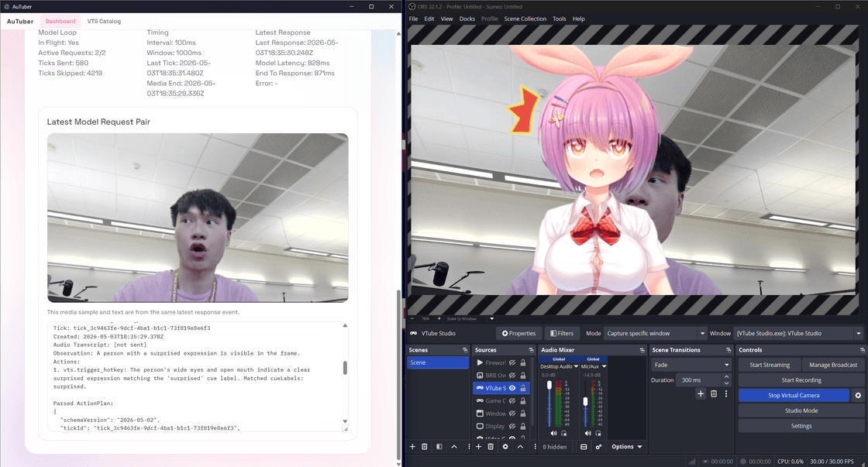Toggle Mic/Aux monitoring headphones icon
868x467 pixels.
coord(598,433)
